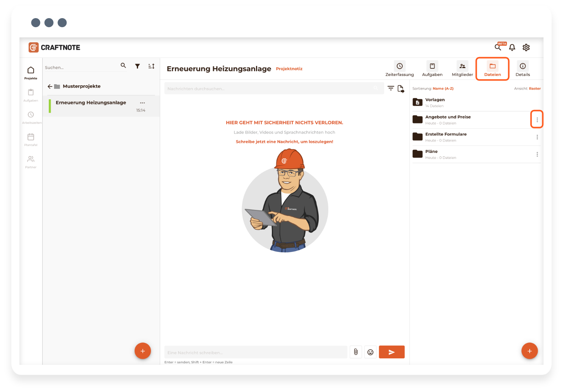The width and height of the screenshot is (563, 392).
Task: Attach a file with paperclip icon
Action: [x=355, y=352]
